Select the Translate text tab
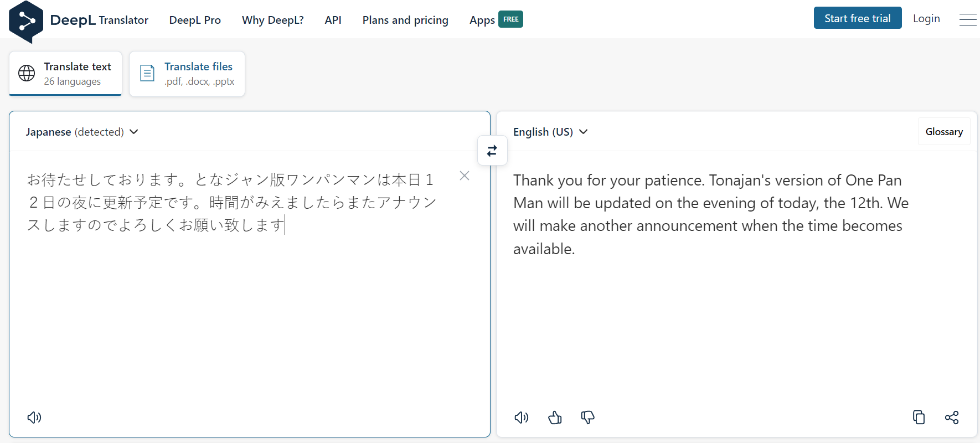This screenshot has width=980, height=443. (x=65, y=74)
